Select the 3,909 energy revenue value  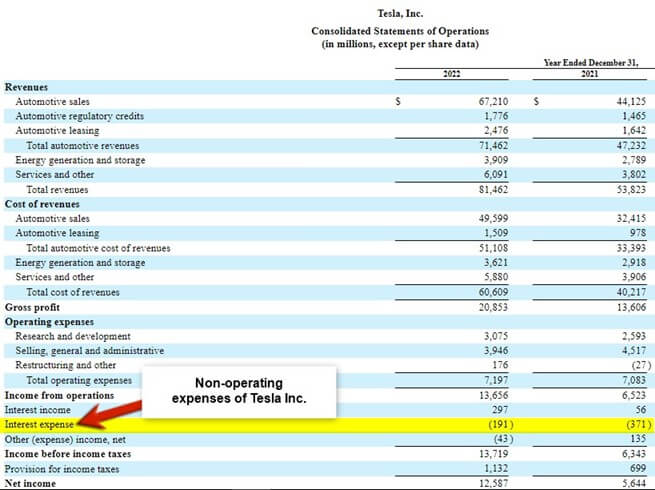(496, 160)
